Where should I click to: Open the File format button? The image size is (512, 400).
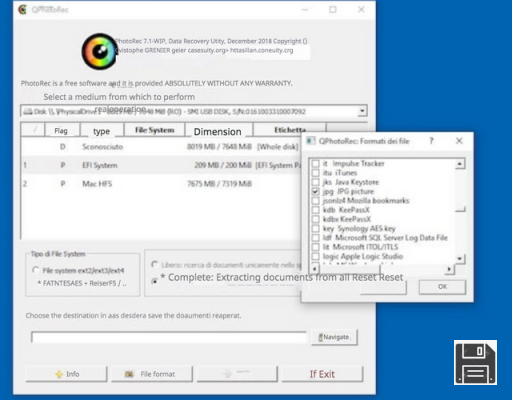point(152,374)
